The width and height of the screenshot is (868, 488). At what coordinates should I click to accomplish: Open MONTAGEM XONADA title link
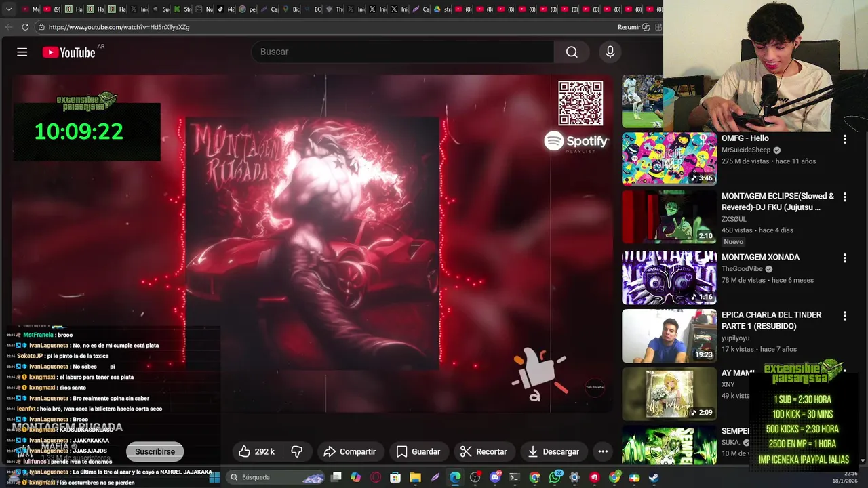(x=760, y=257)
